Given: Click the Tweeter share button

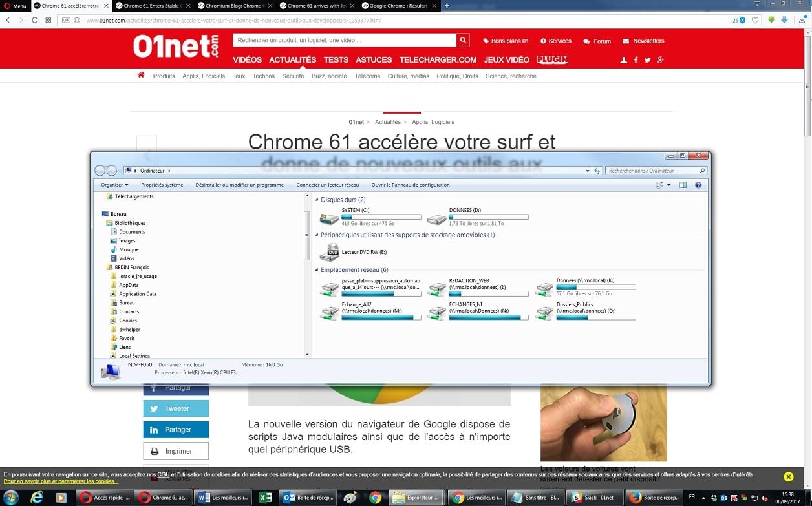Looking at the screenshot, I should [x=176, y=408].
